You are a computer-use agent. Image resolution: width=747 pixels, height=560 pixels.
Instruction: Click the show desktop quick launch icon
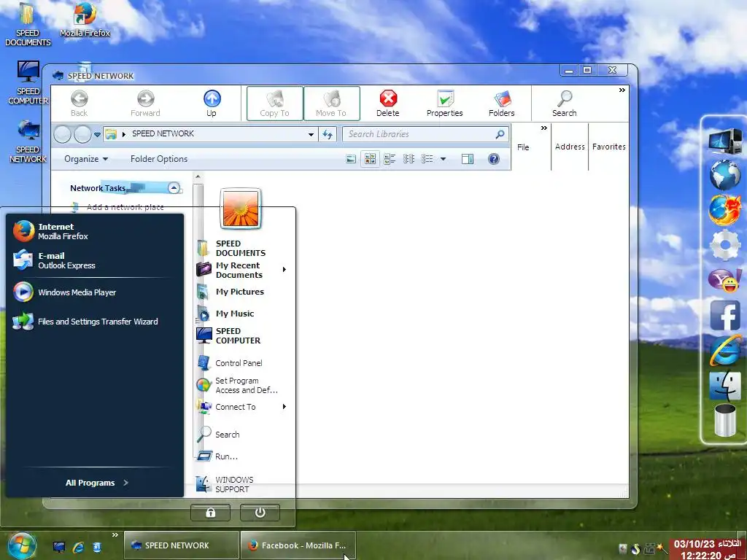coord(59,547)
